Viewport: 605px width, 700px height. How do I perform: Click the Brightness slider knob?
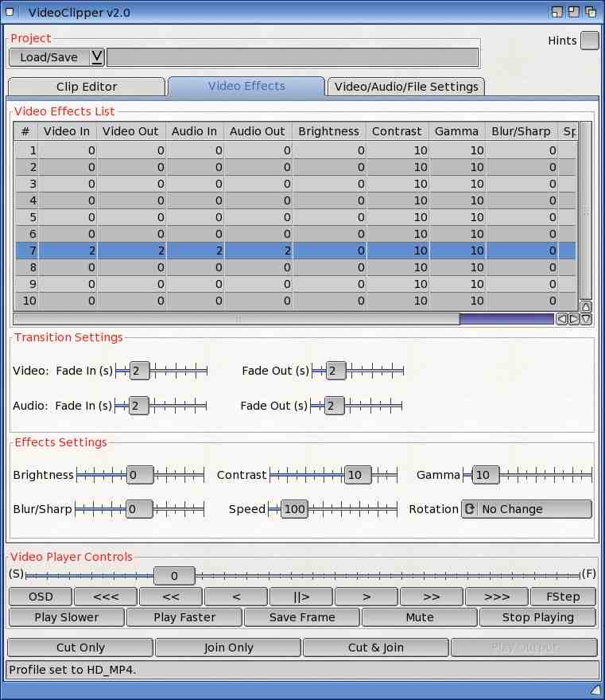(x=139, y=475)
